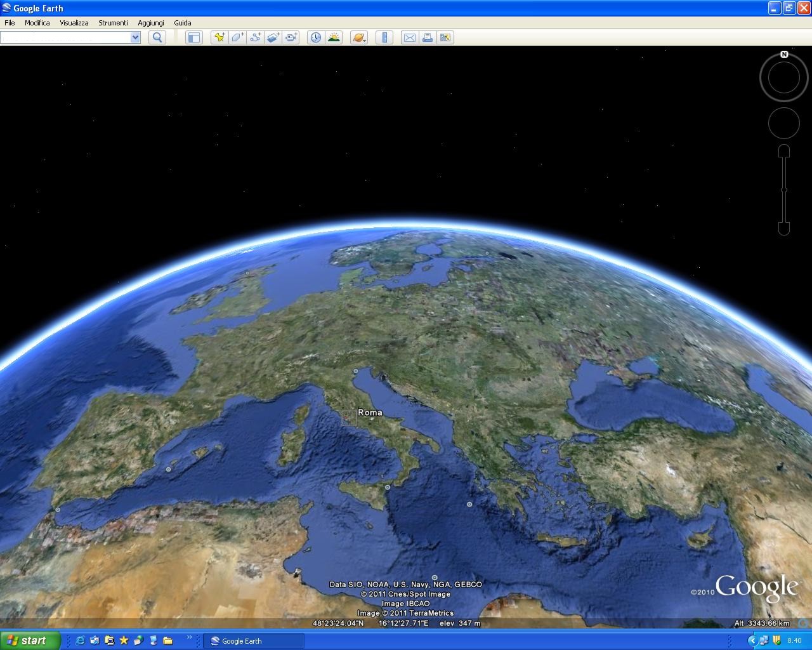Open the Strumenti menu
Viewport: 812px width, 650px height.
(x=113, y=23)
